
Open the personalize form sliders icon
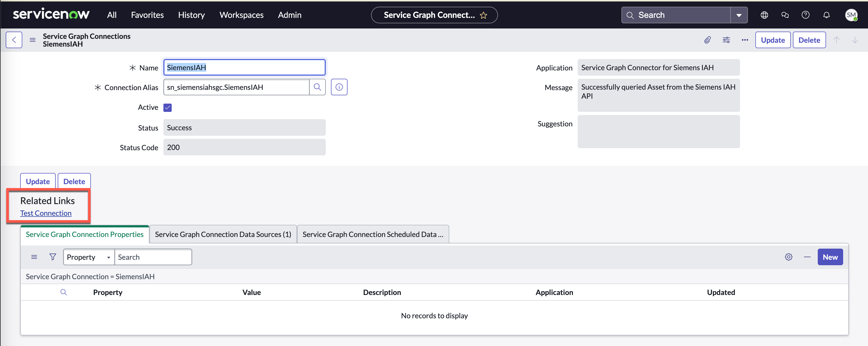(726, 40)
